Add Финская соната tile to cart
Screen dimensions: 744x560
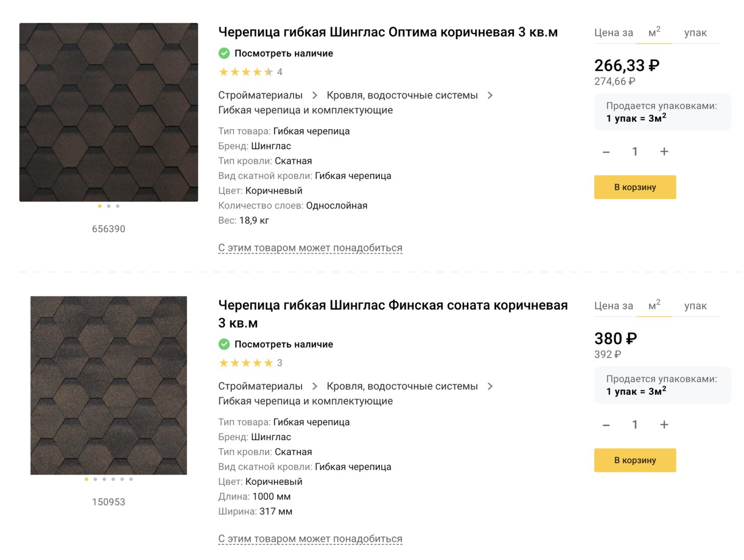635,460
